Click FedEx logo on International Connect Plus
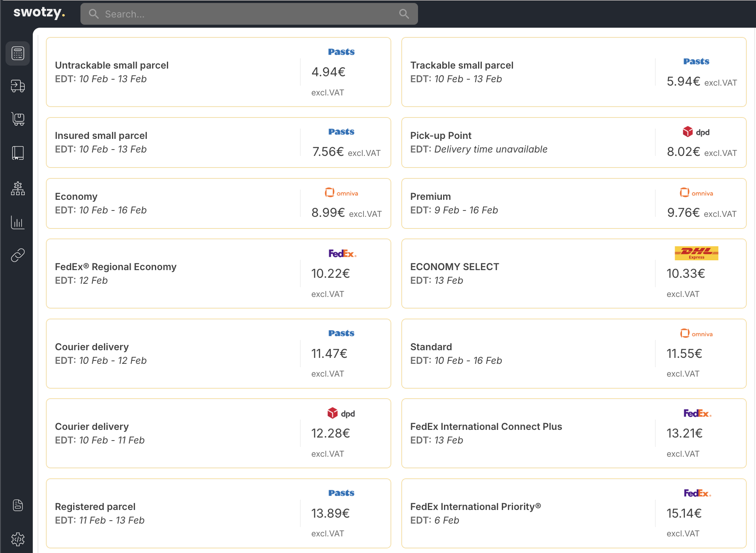 (697, 413)
